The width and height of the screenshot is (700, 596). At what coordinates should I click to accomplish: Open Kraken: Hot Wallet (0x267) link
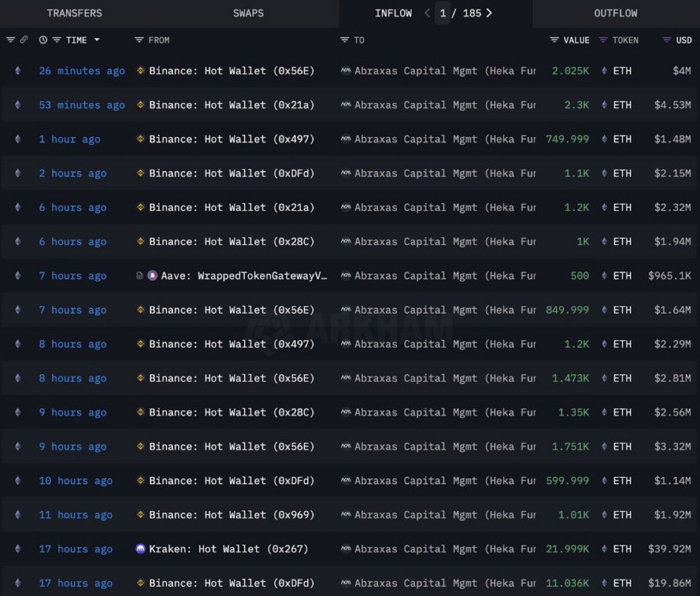point(228,548)
